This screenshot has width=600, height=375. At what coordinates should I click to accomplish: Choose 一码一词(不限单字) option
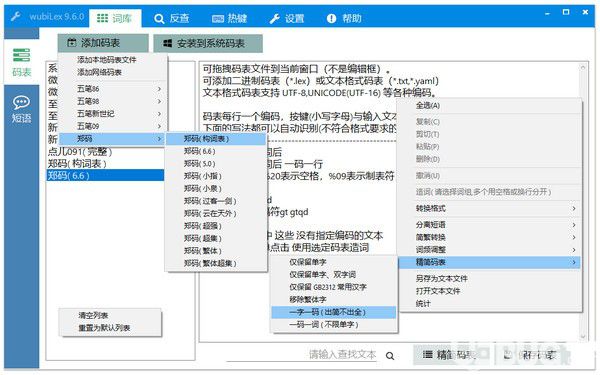pyautogui.click(x=334, y=325)
